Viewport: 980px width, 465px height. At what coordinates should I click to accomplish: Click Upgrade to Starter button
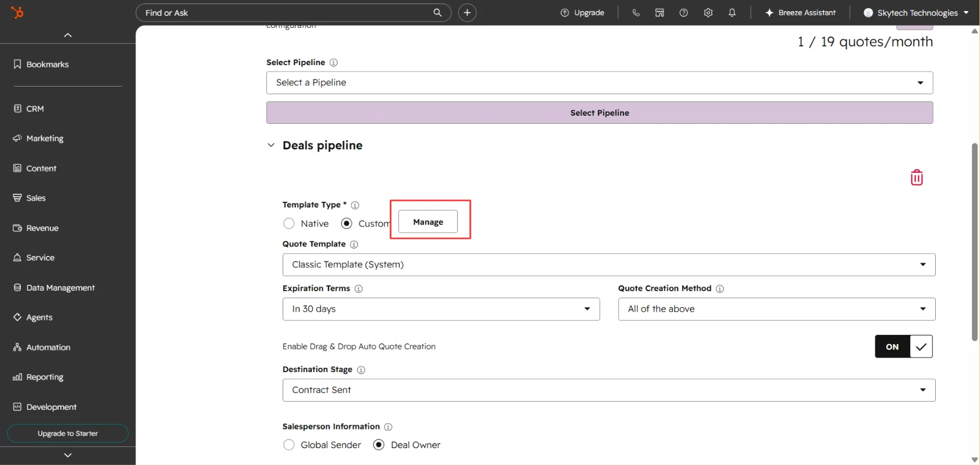(67, 434)
